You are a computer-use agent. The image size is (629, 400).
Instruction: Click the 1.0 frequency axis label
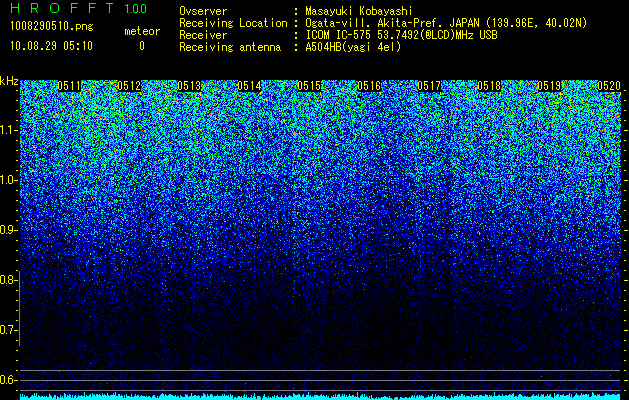click(8, 180)
